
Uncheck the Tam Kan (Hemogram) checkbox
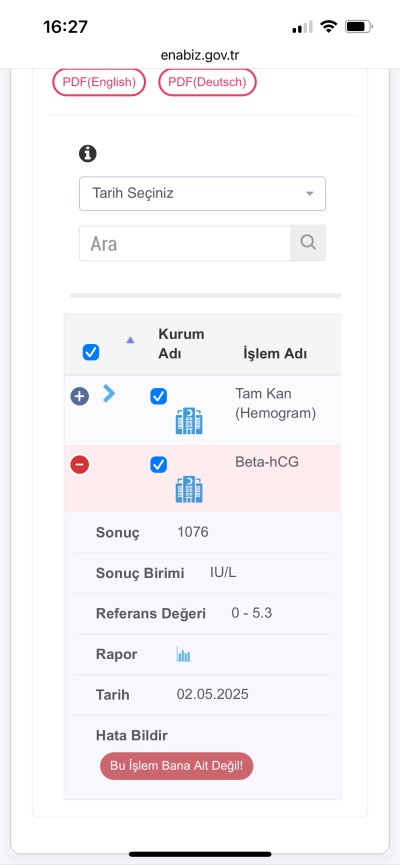click(159, 397)
